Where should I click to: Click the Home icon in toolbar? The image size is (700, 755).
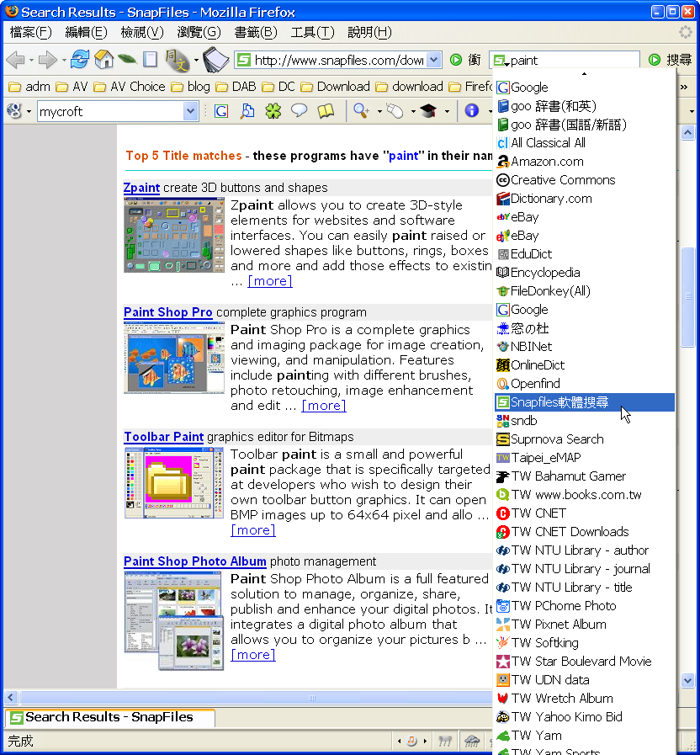point(103,60)
